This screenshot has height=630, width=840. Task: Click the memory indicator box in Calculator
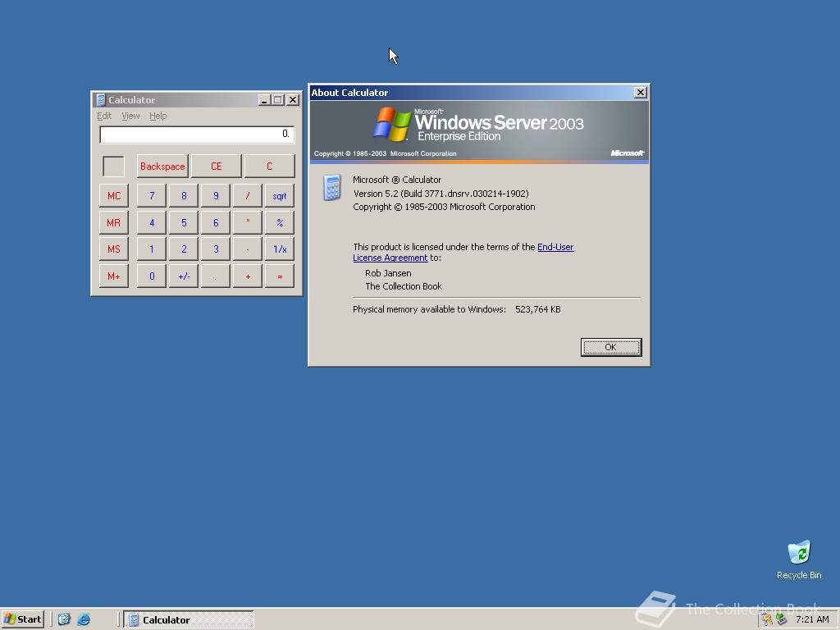(113, 166)
